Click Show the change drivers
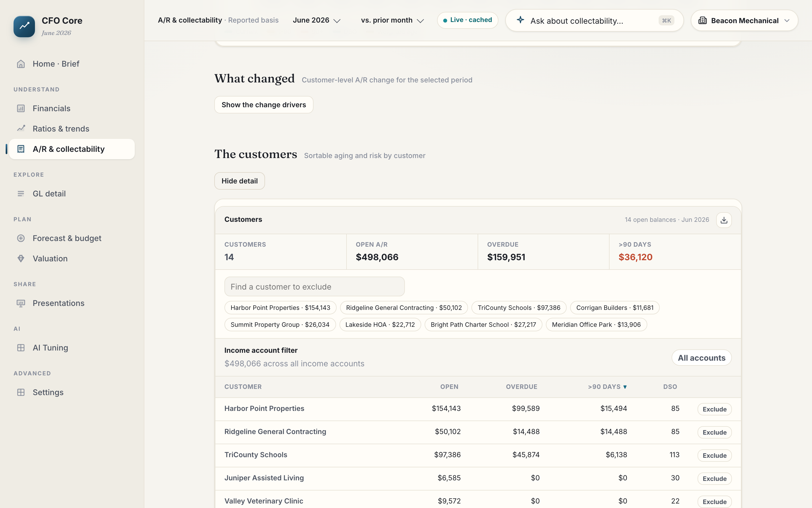812x508 pixels. (264, 105)
